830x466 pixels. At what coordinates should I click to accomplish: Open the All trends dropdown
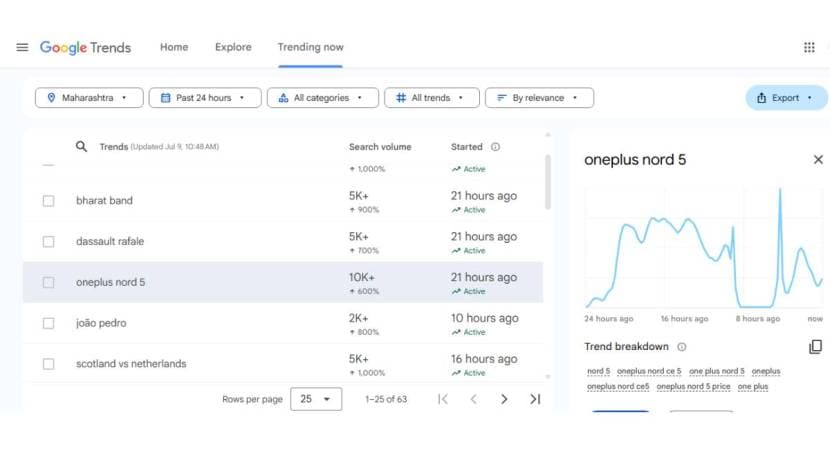pos(431,98)
